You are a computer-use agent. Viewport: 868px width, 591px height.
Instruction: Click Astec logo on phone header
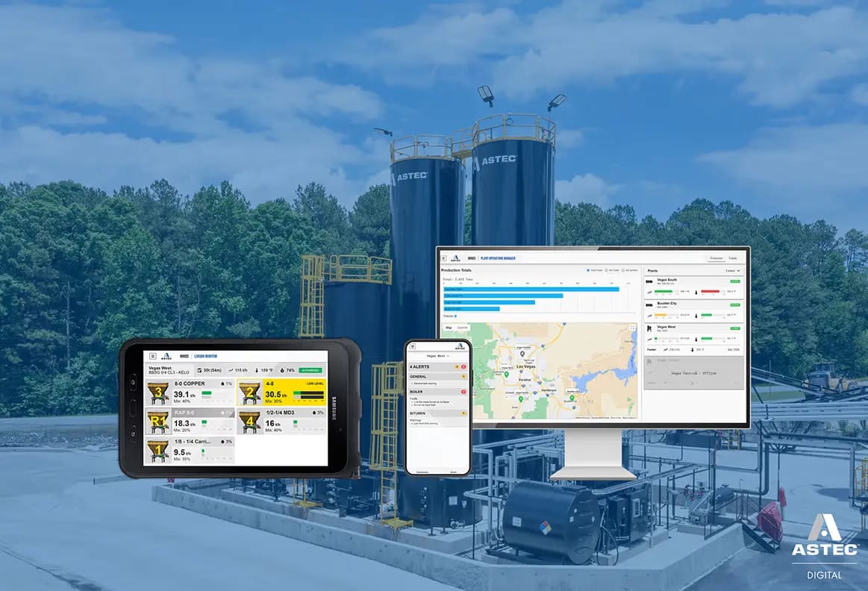460,346
